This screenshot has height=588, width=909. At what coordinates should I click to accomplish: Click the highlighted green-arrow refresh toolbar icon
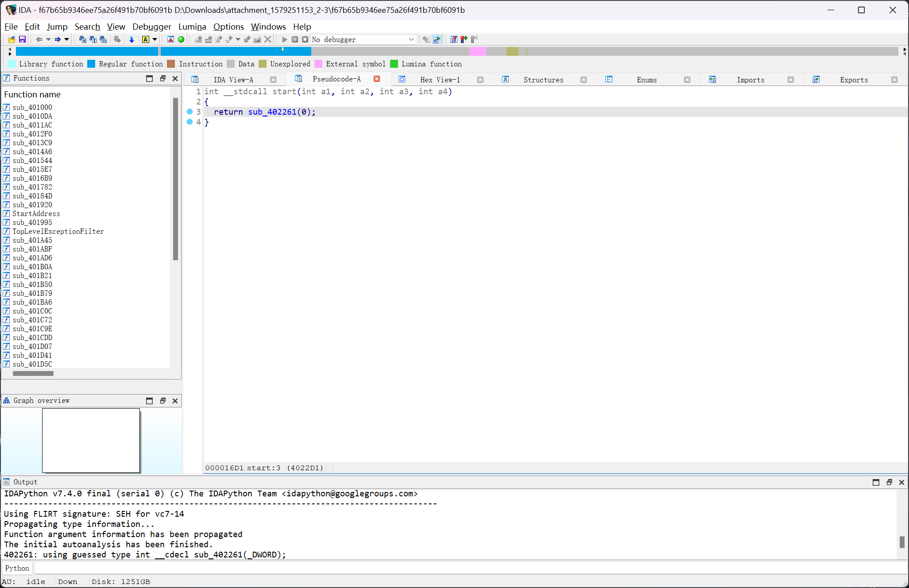(x=437, y=39)
